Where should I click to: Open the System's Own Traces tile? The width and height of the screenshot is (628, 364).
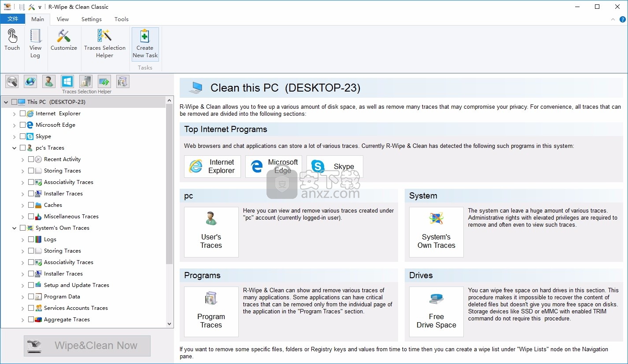point(436,232)
